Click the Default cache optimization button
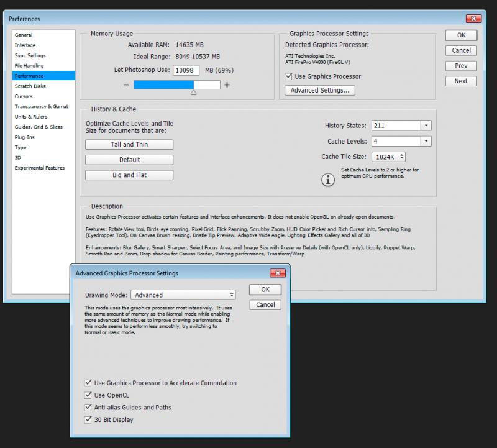Viewport: 497px width, 448px height. coord(129,160)
